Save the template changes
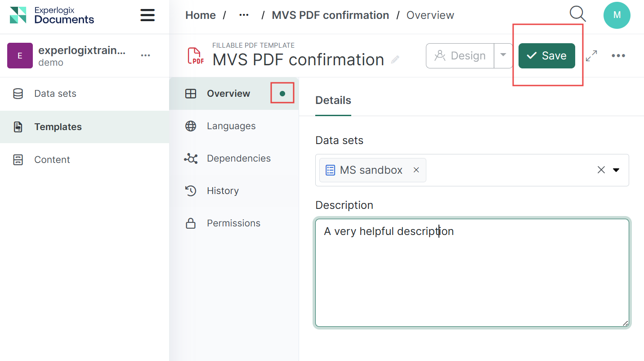 click(x=546, y=56)
